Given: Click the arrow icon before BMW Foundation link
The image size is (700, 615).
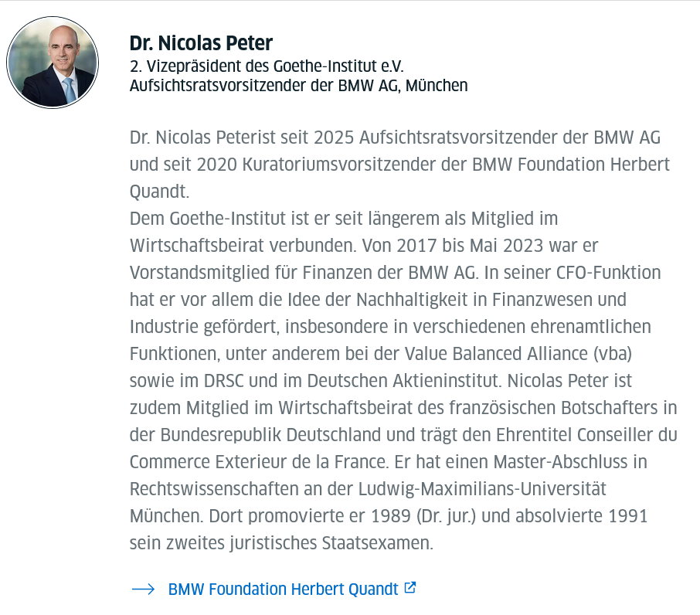Looking at the screenshot, I should (144, 589).
